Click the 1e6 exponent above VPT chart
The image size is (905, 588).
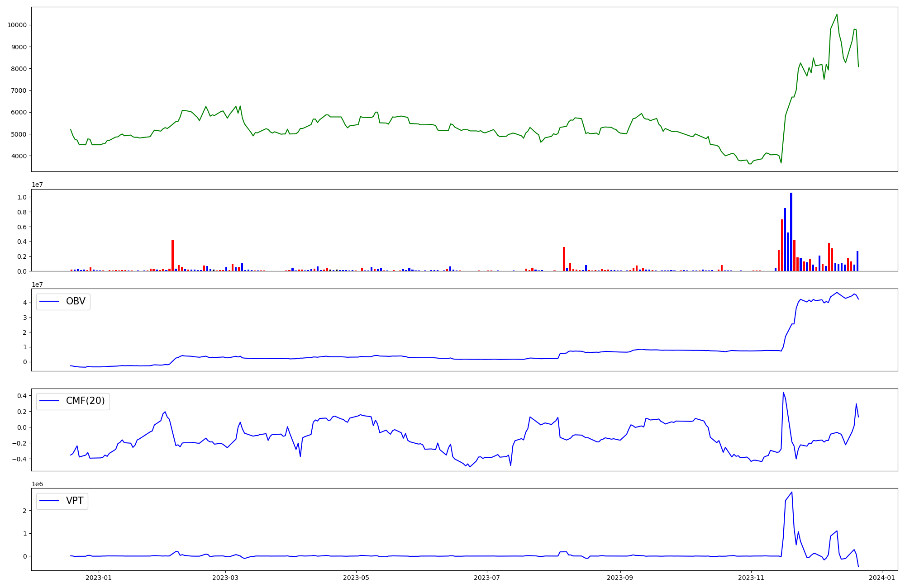[37, 484]
